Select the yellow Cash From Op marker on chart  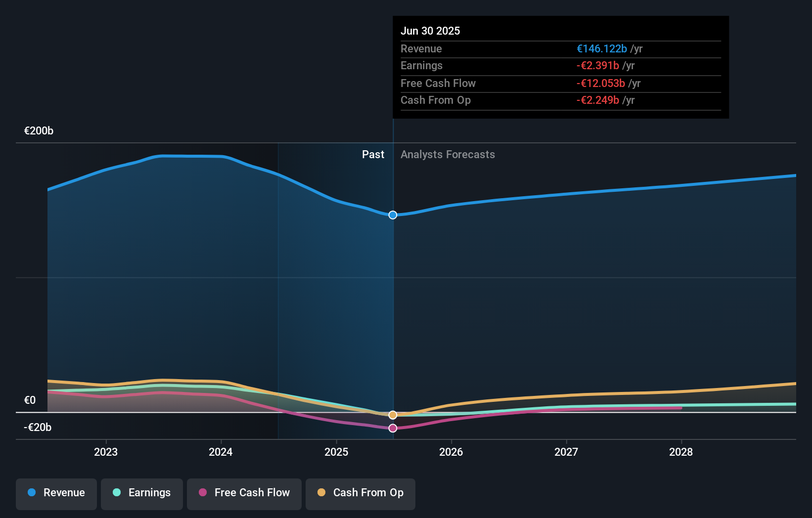[x=392, y=415]
